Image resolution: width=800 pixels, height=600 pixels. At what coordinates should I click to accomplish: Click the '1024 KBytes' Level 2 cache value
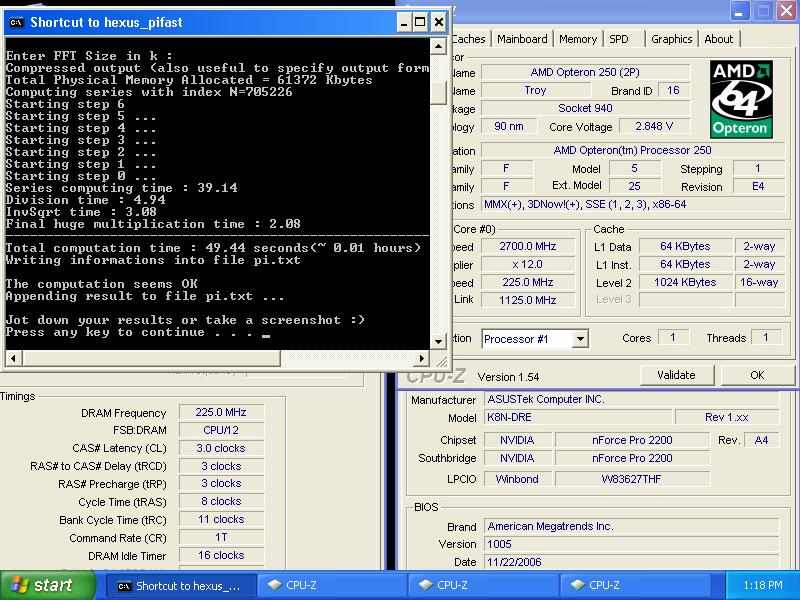click(685, 283)
